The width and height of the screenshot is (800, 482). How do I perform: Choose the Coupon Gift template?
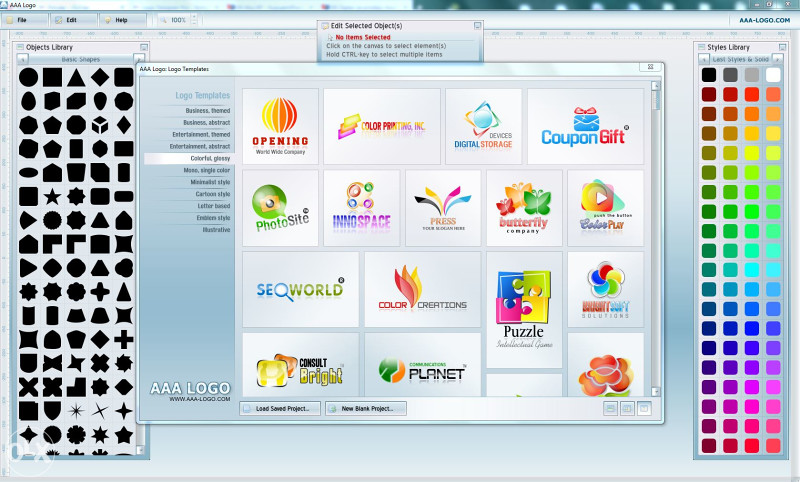pos(585,126)
